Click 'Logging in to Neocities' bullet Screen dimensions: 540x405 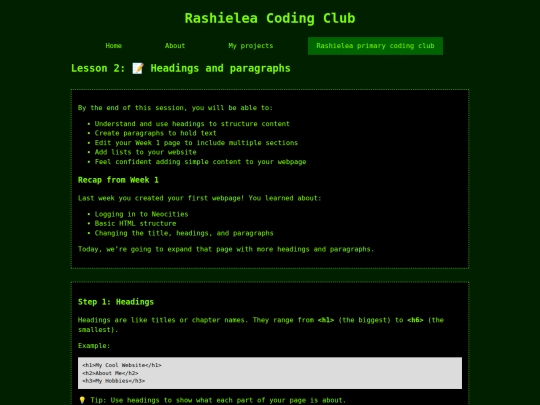tap(142, 214)
